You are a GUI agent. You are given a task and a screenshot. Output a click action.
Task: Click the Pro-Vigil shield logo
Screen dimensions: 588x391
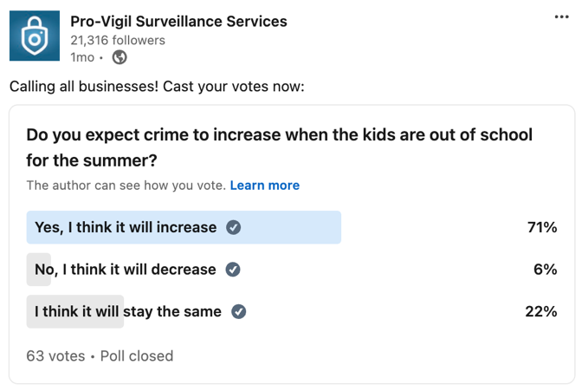[x=35, y=36]
